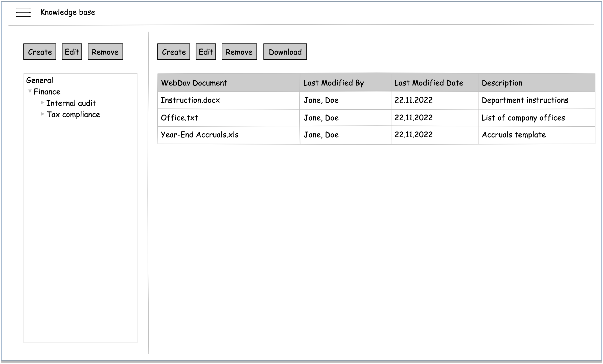Click Edit in the category panel
The width and height of the screenshot is (603, 364).
click(x=72, y=51)
